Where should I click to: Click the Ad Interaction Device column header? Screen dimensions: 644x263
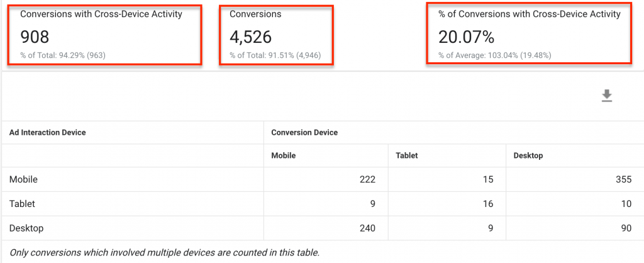point(48,132)
